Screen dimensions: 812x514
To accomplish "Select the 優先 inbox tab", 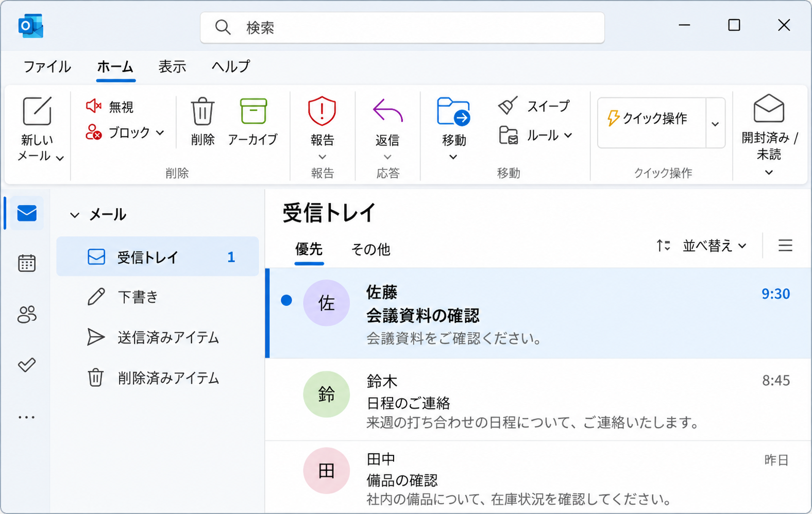I will click(x=309, y=249).
